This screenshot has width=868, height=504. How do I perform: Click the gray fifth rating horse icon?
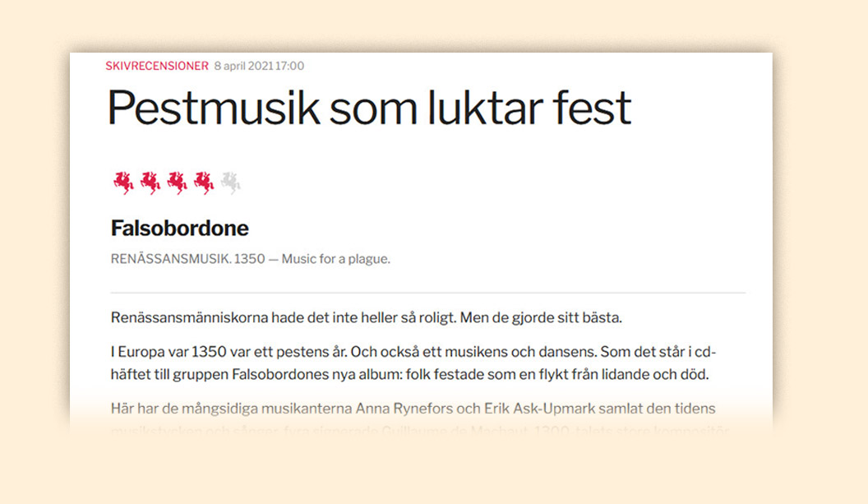[230, 182]
